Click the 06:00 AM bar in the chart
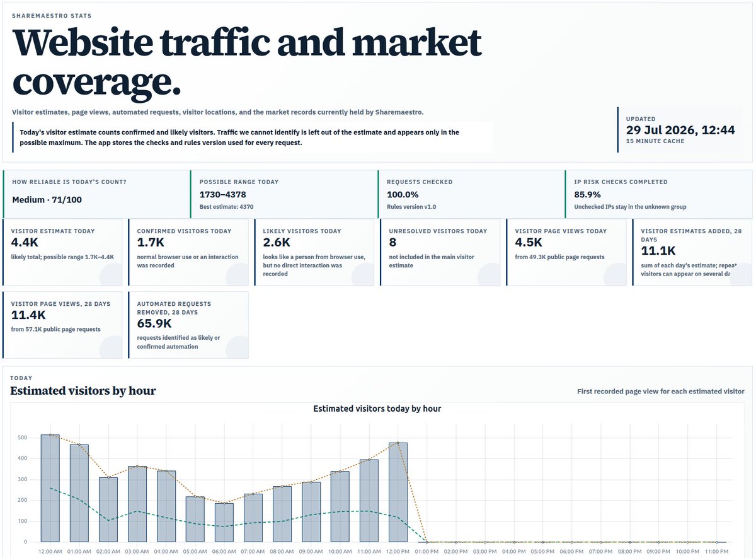756x558 pixels. [x=224, y=522]
